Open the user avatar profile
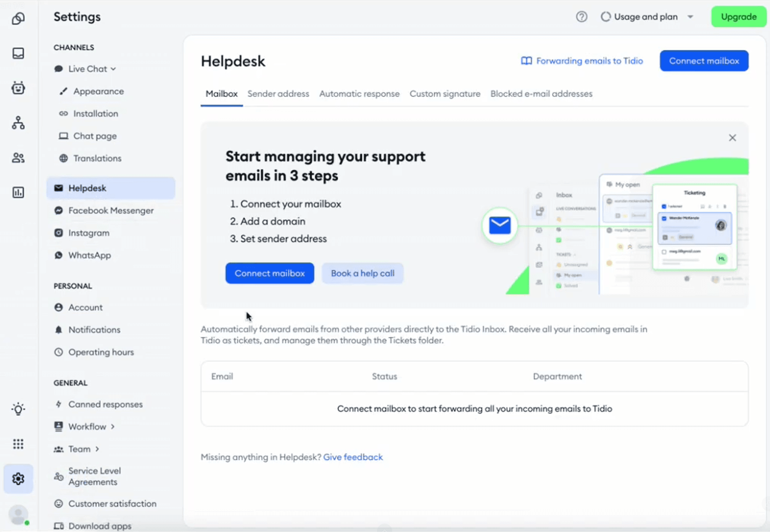Image resolution: width=770 pixels, height=532 pixels. point(18,514)
